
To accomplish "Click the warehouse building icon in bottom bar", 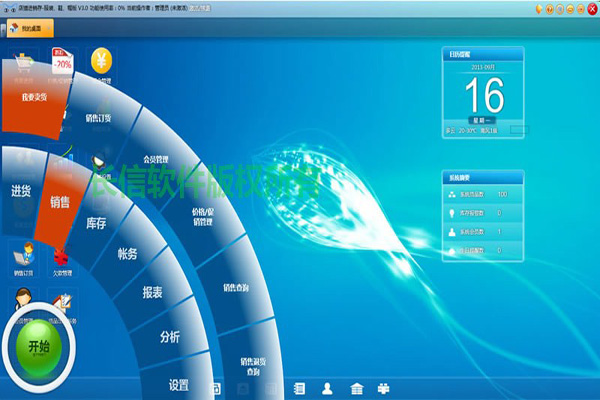I will 357,389.
